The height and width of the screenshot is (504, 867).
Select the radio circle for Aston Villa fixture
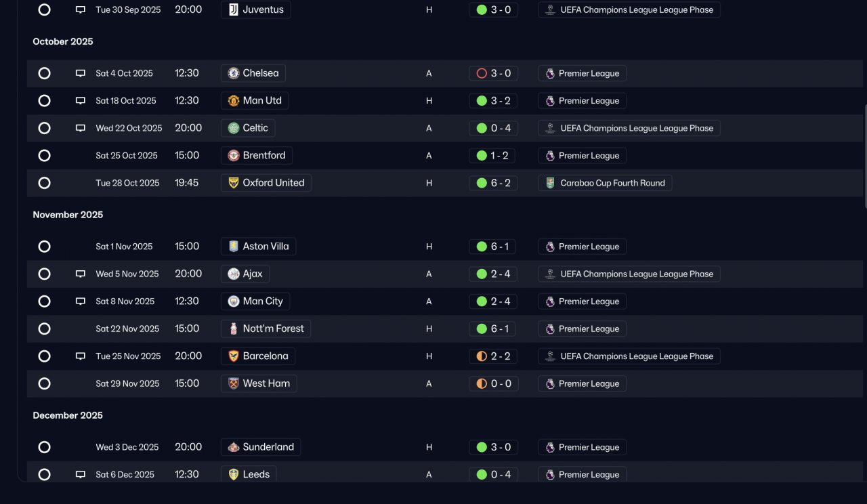pos(44,247)
